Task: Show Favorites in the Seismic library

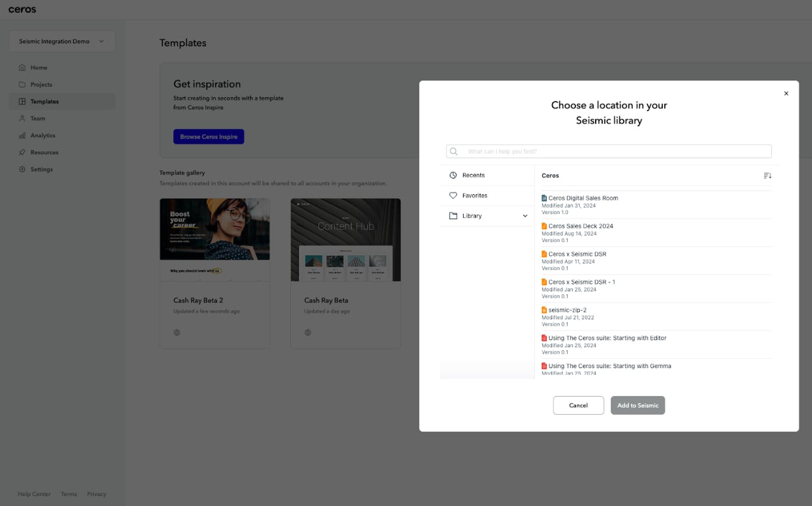Action: point(487,195)
